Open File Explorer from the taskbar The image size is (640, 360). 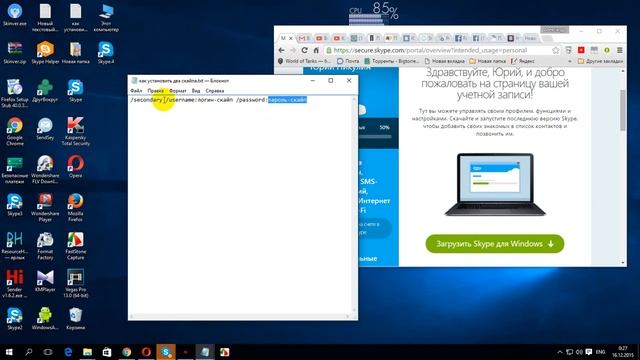pyautogui.click(x=87, y=352)
